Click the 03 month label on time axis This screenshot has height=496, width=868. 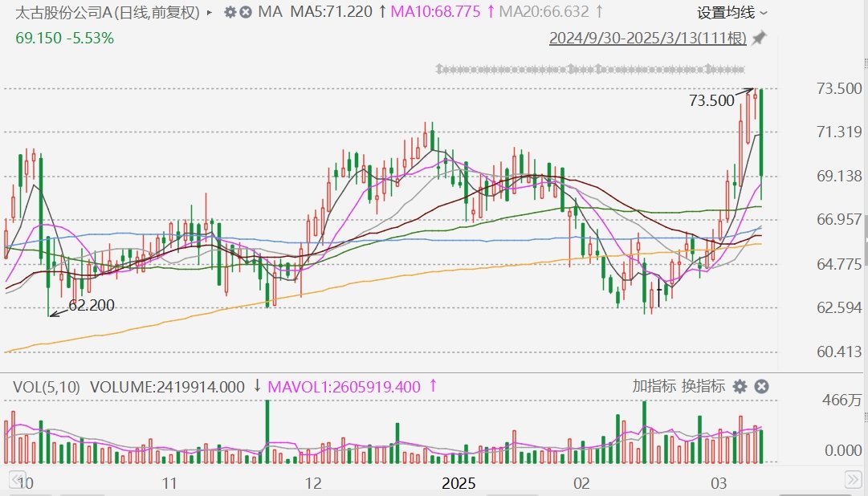tap(720, 483)
